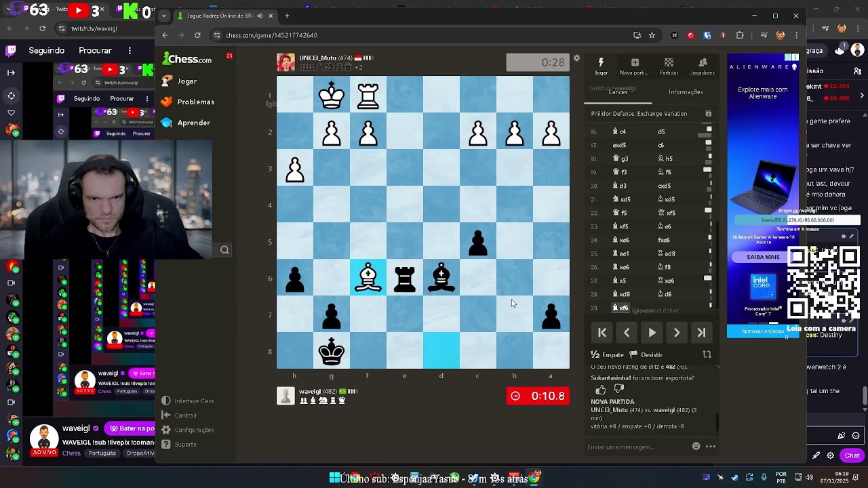Click Seguindo in the Twitch window
The width and height of the screenshot is (868, 488).
coord(46,50)
